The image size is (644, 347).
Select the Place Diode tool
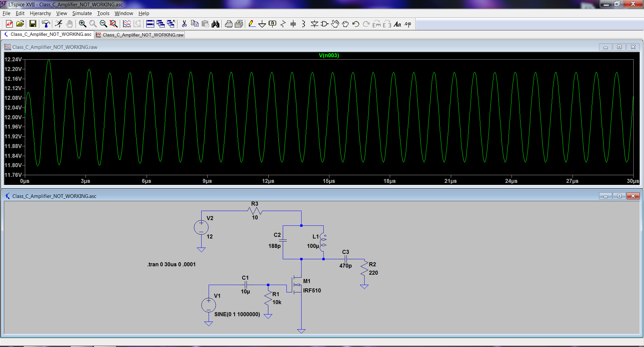pyautogui.click(x=314, y=24)
